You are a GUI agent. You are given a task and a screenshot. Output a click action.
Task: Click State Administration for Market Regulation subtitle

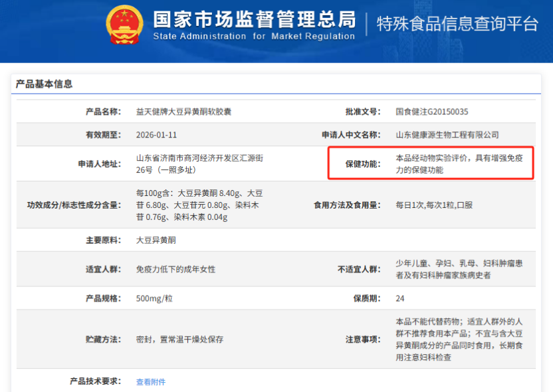[x=254, y=37]
